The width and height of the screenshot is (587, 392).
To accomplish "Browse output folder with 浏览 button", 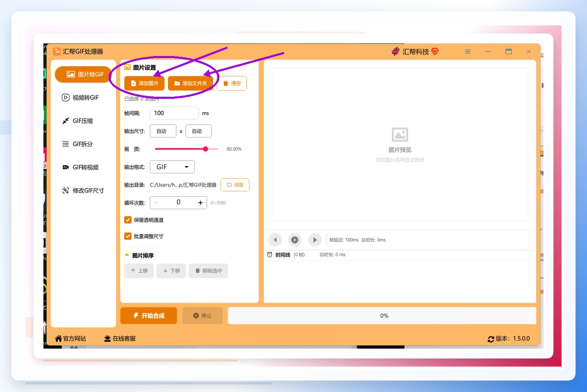I will click(x=235, y=185).
